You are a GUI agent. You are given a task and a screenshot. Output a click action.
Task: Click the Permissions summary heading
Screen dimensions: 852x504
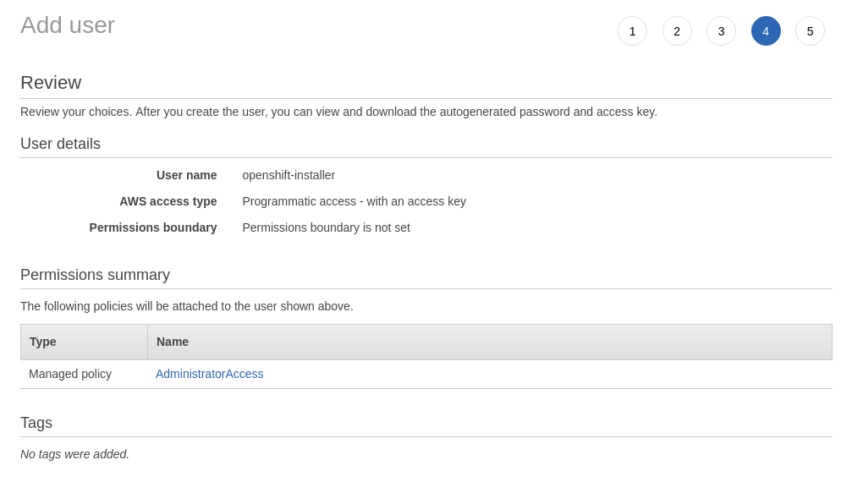click(95, 275)
